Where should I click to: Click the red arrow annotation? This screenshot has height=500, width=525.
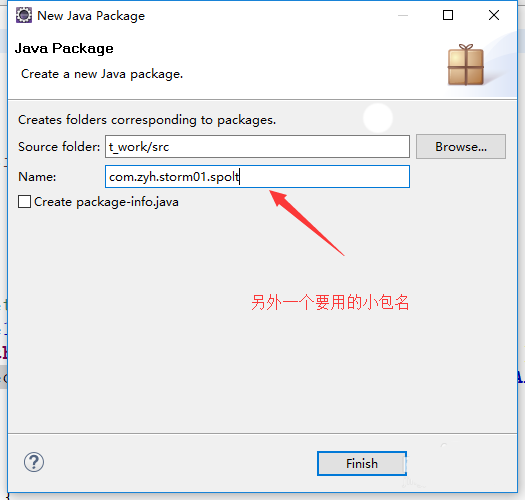point(306,223)
